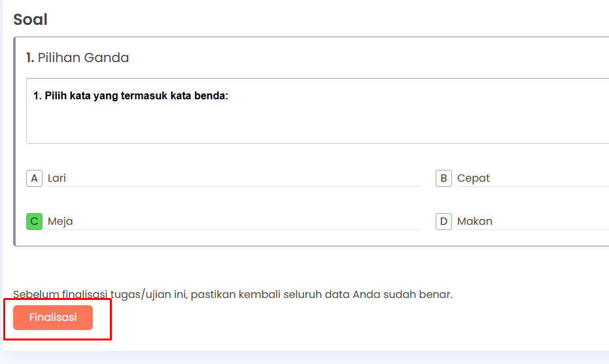Click the bold number 1 before Pilihan Ganda
Viewport: 609px width, 364px height.
tap(30, 58)
